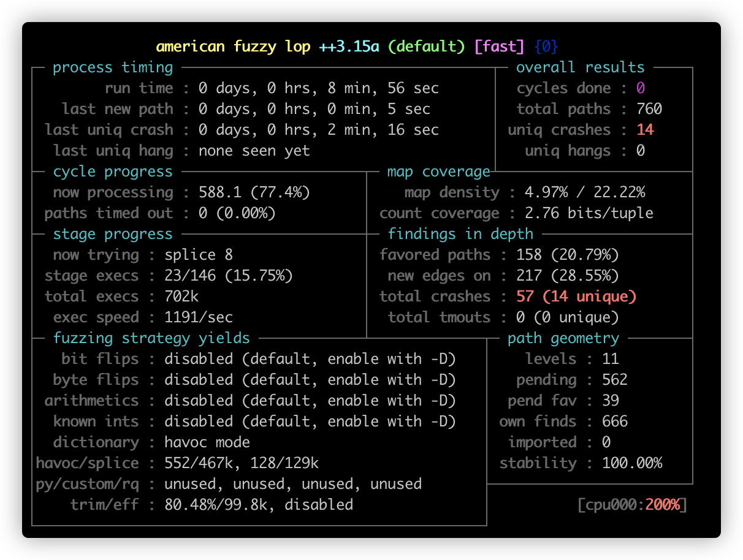Click total tmouts value "0 (0 unique)"
This screenshot has width=743, height=560.
click(x=568, y=317)
